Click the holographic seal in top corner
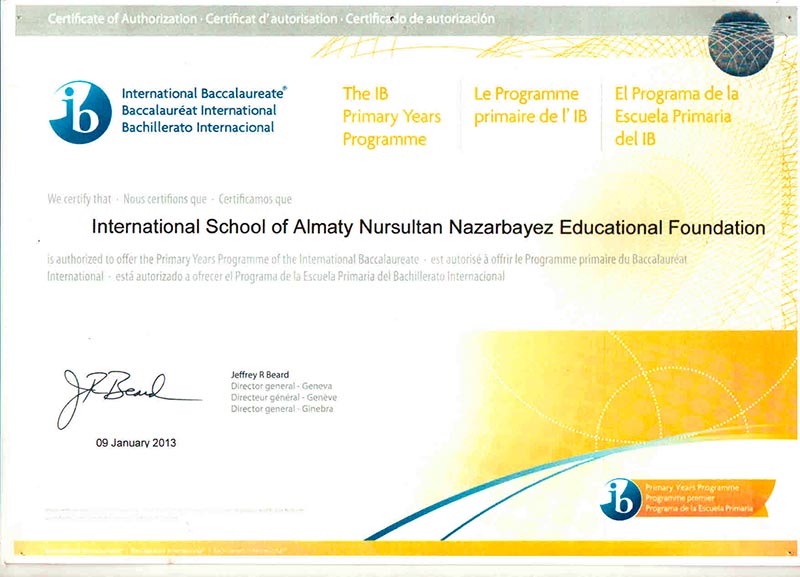This screenshot has height=577, width=800. point(741,43)
